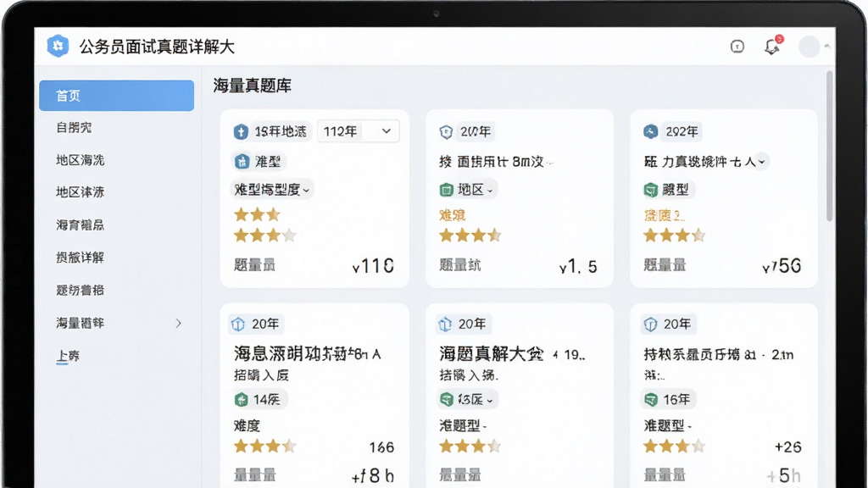
Task: Click the 15年 tag in first card
Action: [x=280, y=131]
